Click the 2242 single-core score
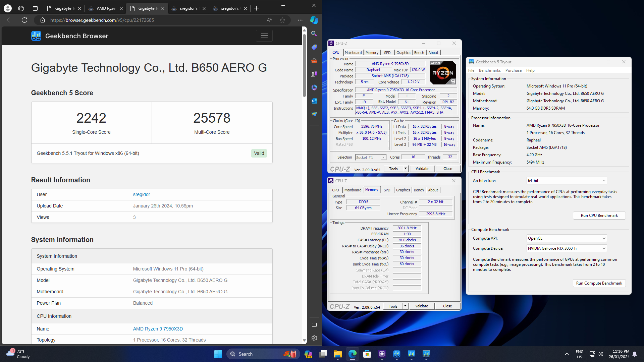Screen dimensions: 644x362 91,118
